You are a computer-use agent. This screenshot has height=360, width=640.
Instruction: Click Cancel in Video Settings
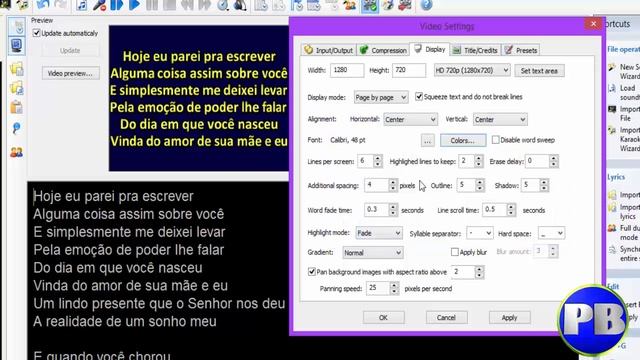[446, 318]
